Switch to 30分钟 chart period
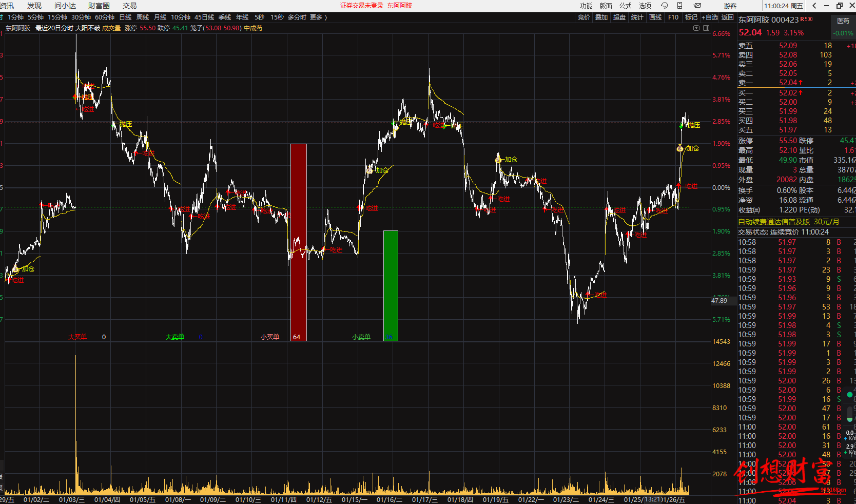Image resolution: width=856 pixels, height=504 pixels. coord(81,17)
